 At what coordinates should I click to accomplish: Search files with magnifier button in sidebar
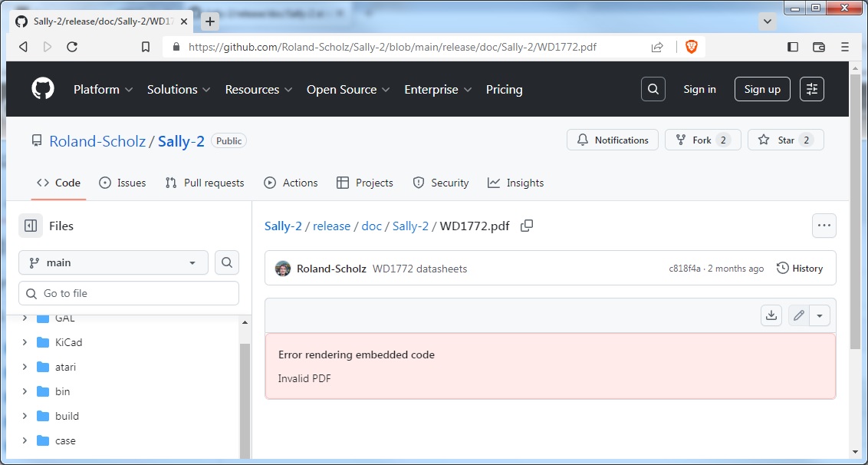[227, 262]
